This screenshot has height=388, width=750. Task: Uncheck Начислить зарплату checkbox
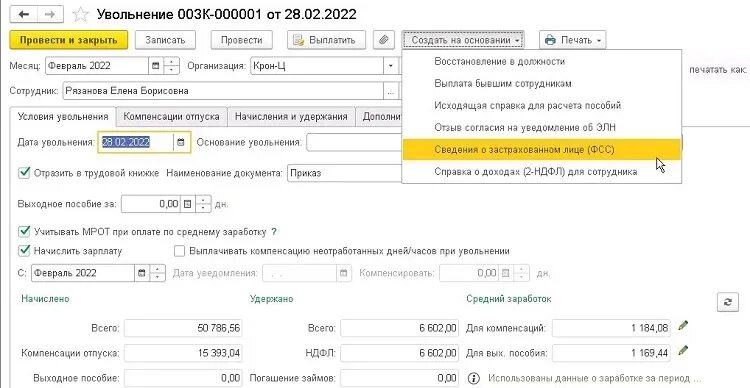click(x=23, y=251)
